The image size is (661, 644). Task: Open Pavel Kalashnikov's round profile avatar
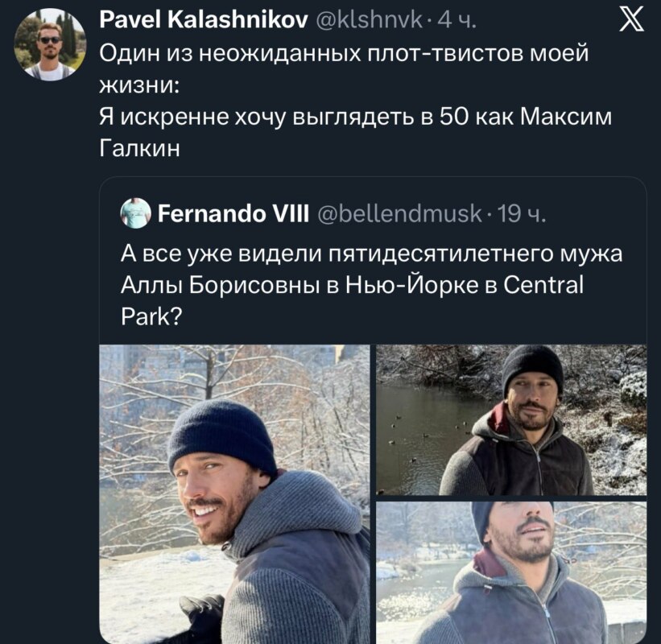coord(50,45)
